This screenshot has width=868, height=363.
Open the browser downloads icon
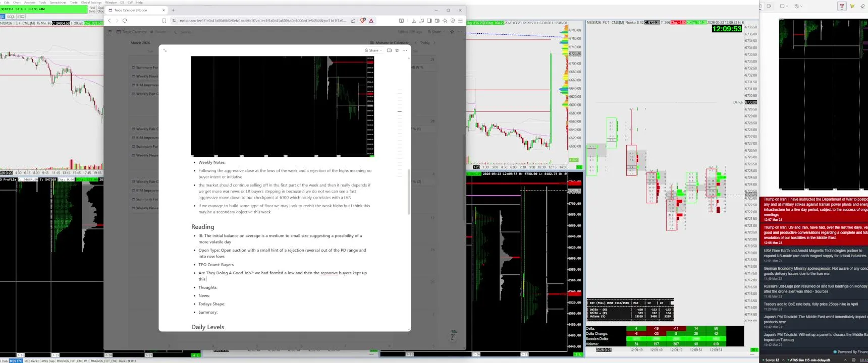(x=414, y=21)
